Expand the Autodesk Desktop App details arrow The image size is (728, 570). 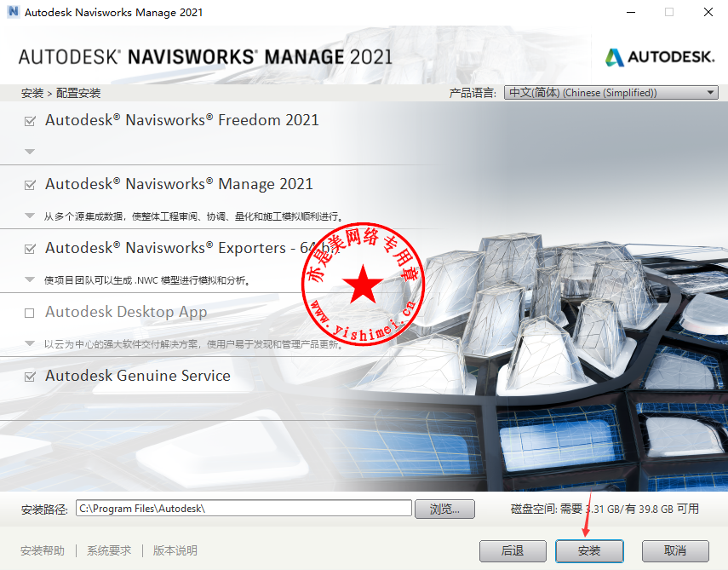point(30,343)
